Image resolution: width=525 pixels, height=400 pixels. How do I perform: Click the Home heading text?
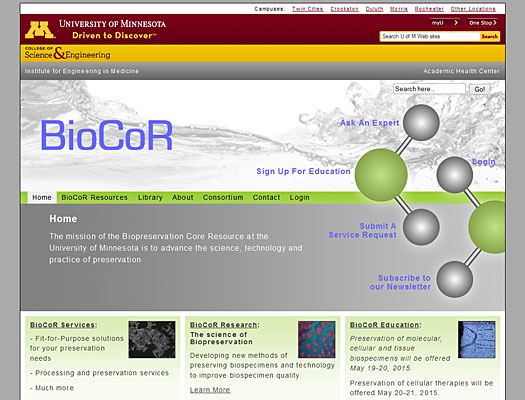[63, 219]
